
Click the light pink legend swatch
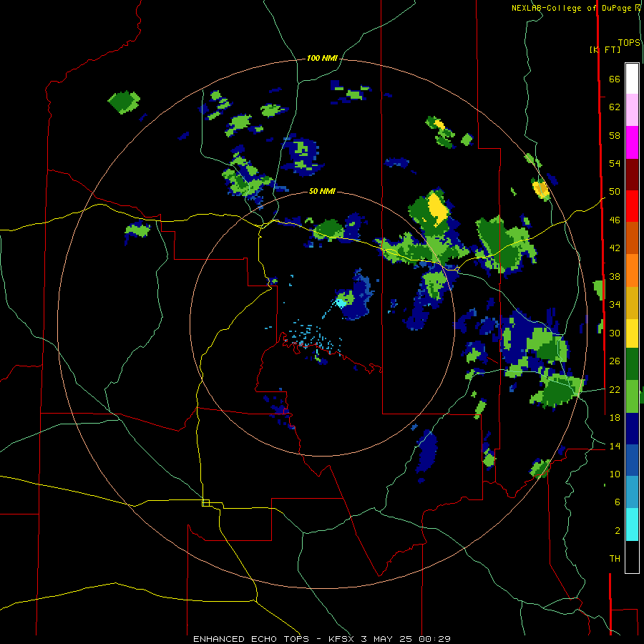point(632,110)
